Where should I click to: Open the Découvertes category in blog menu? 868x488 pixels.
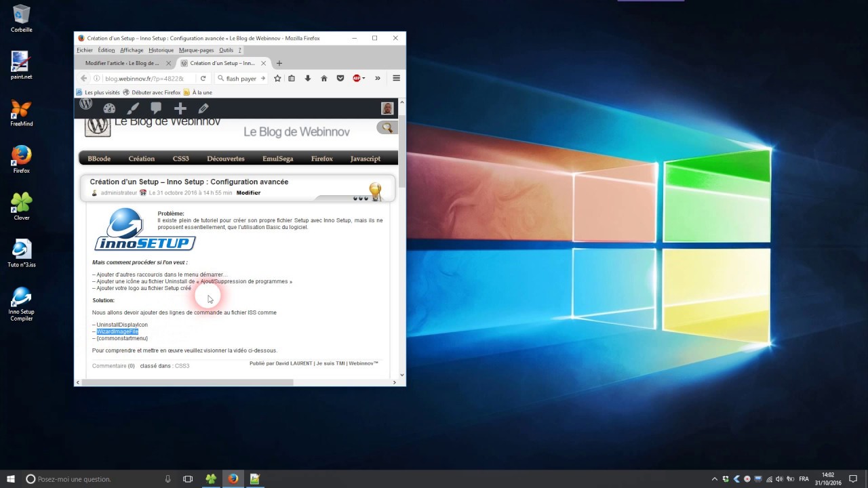click(x=226, y=159)
